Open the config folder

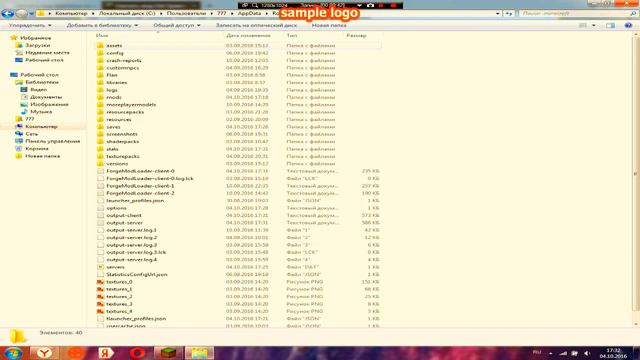[115, 53]
